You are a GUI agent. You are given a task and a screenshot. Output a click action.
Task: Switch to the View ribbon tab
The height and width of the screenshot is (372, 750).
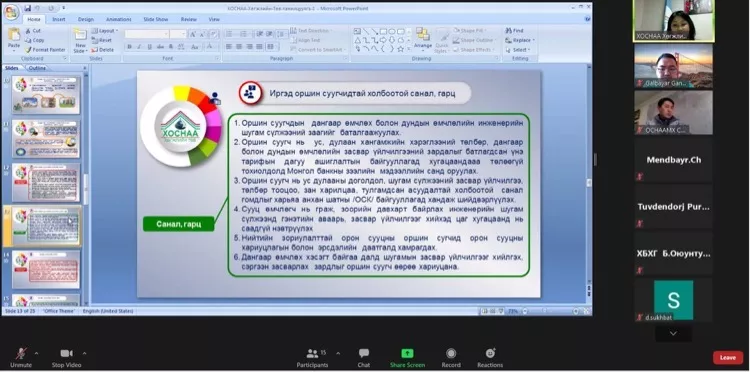click(x=214, y=19)
